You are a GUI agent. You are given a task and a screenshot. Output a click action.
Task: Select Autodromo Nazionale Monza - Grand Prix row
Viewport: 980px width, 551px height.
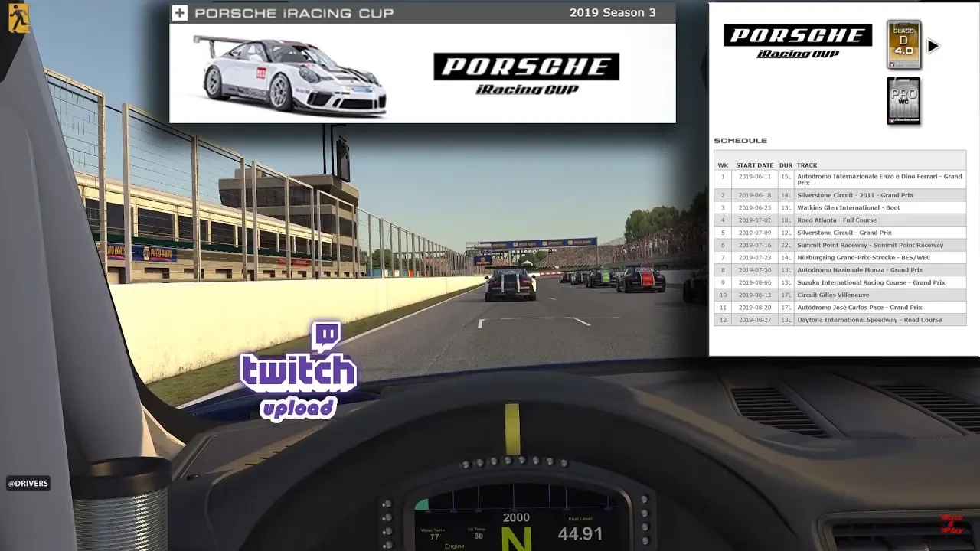point(840,270)
